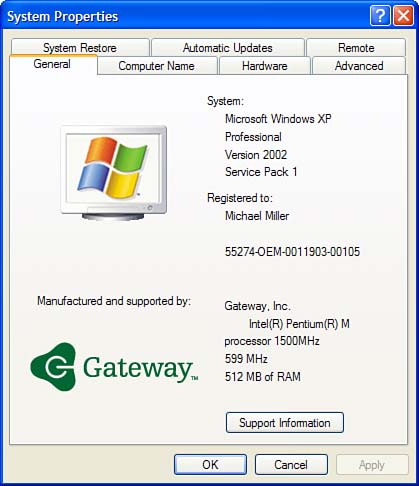Click the green Gateway logo
419x486 pixels.
click(x=114, y=367)
